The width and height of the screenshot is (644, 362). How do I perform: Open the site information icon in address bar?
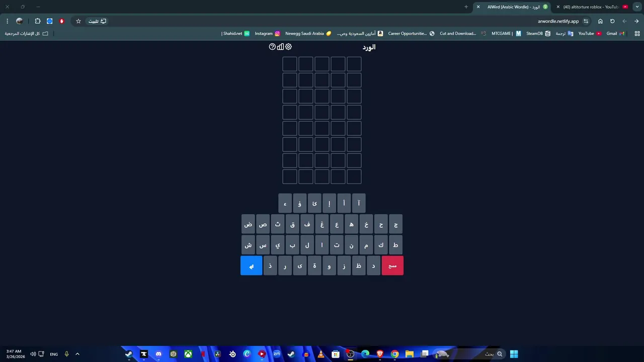pyautogui.click(x=586, y=21)
